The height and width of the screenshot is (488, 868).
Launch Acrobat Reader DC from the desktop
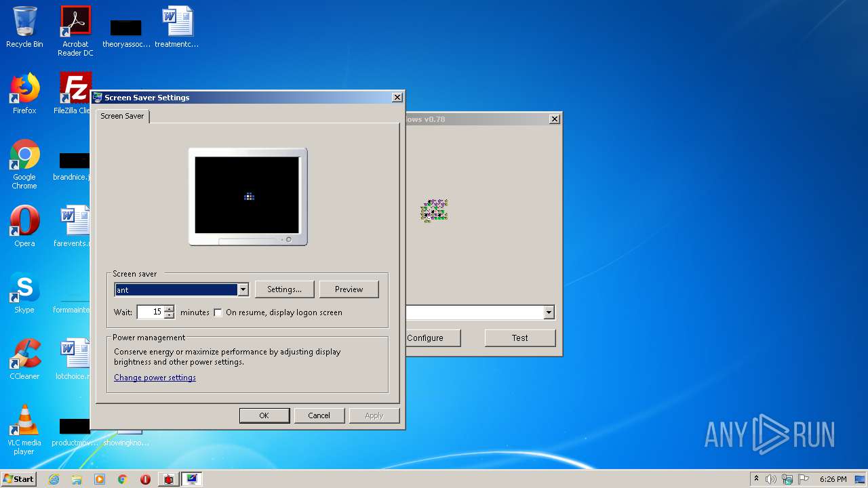(75, 31)
